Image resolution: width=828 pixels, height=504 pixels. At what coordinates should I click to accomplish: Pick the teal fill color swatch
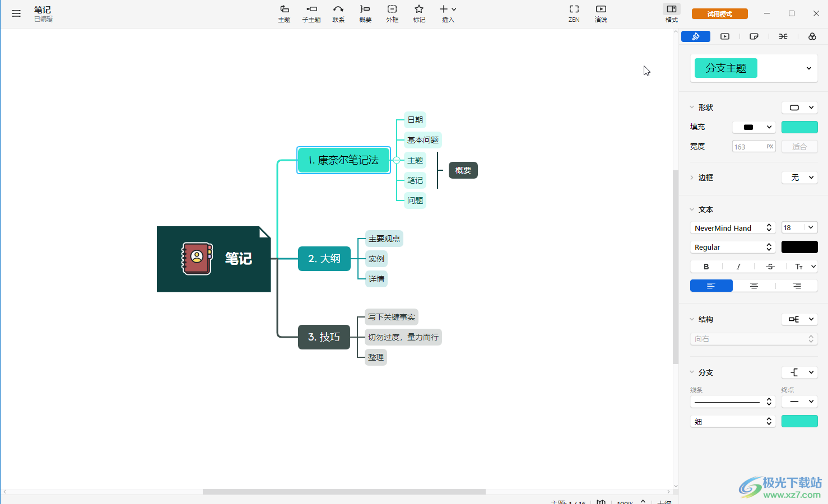[799, 127]
